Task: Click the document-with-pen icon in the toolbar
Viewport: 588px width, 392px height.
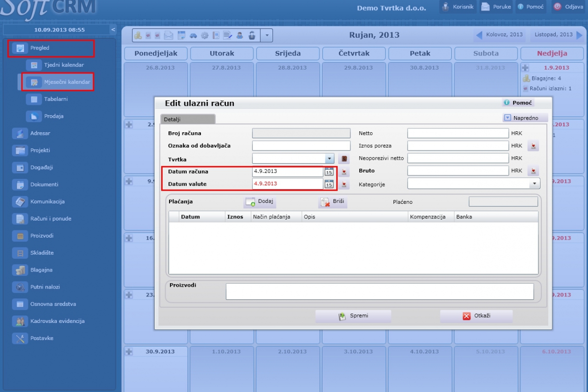Action: pos(227,35)
